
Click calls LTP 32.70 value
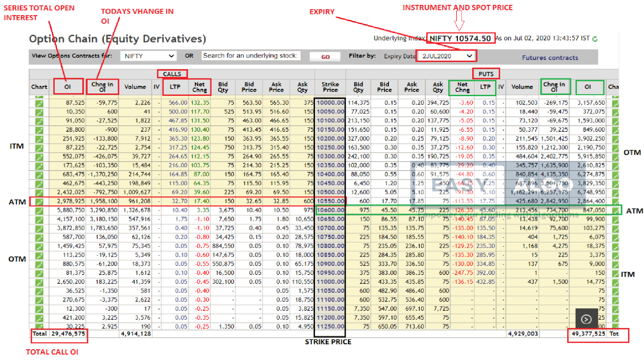point(179,201)
